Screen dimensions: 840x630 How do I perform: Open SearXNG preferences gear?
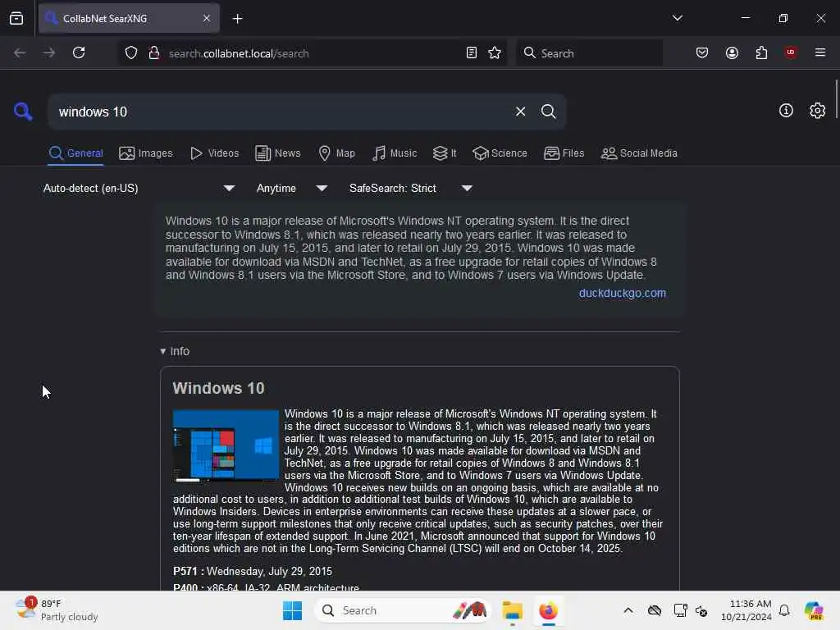click(817, 111)
